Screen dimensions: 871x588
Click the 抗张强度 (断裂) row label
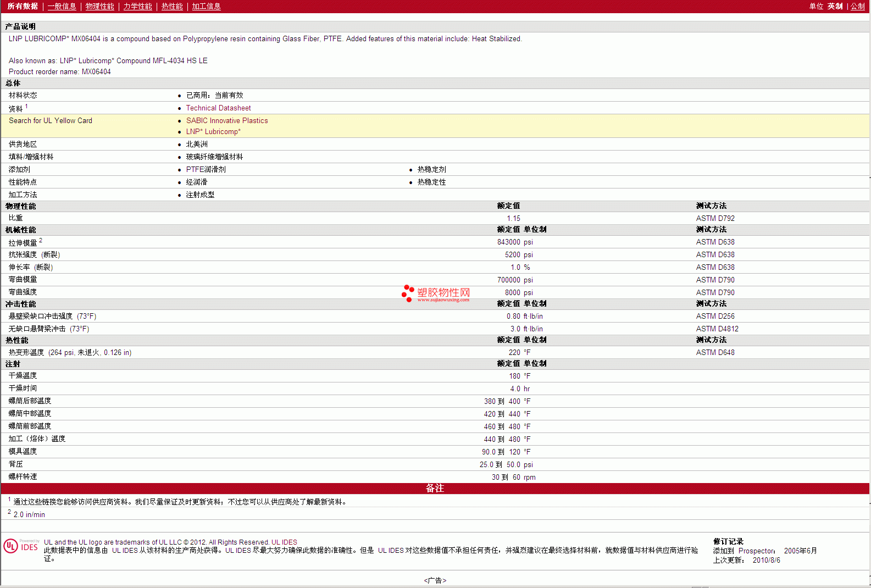coord(35,255)
